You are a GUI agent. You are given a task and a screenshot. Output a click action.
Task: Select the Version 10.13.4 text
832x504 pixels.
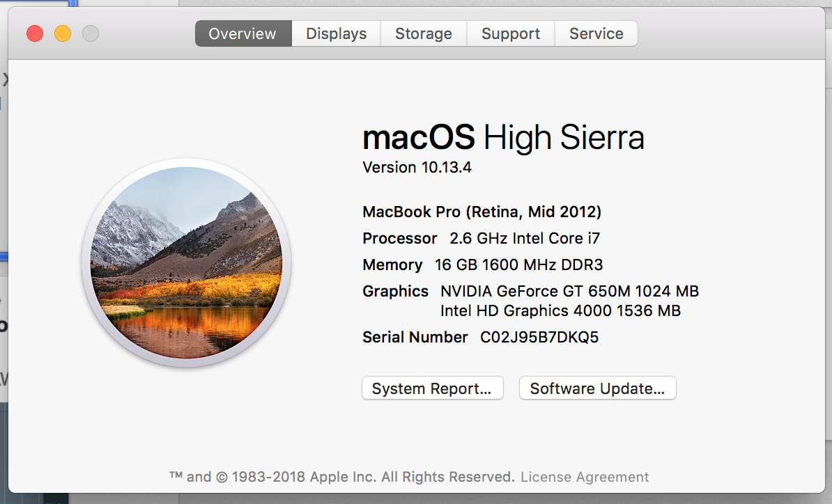[x=417, y=168]
